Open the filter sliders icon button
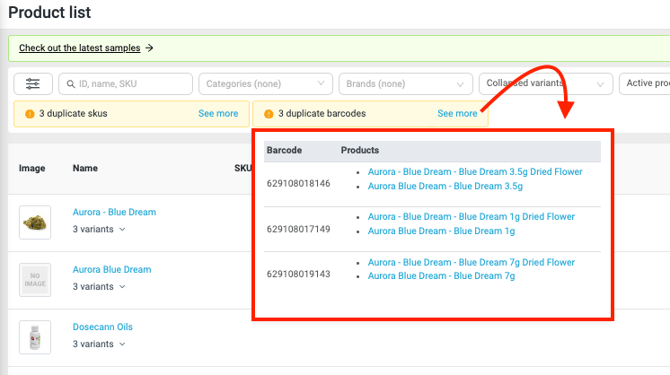Viewport: 670px width, 375px height. [x=33, y=84]
